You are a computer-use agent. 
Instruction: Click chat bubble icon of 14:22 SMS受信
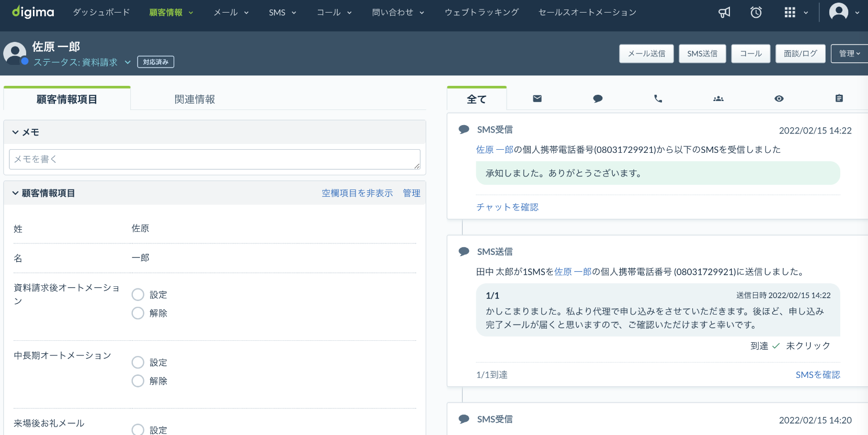pyautogui.click(x=464, y=129)
